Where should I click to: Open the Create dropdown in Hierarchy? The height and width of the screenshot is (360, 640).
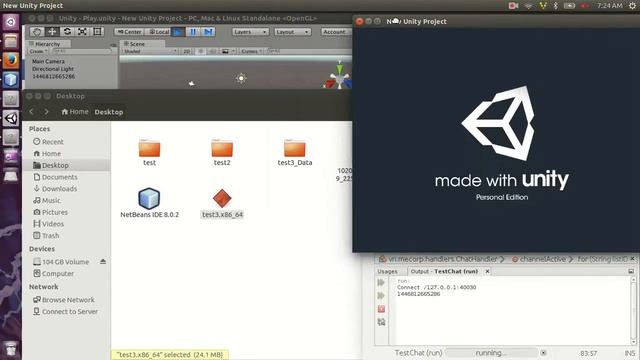pyautogui.click(x=38, y=51)
